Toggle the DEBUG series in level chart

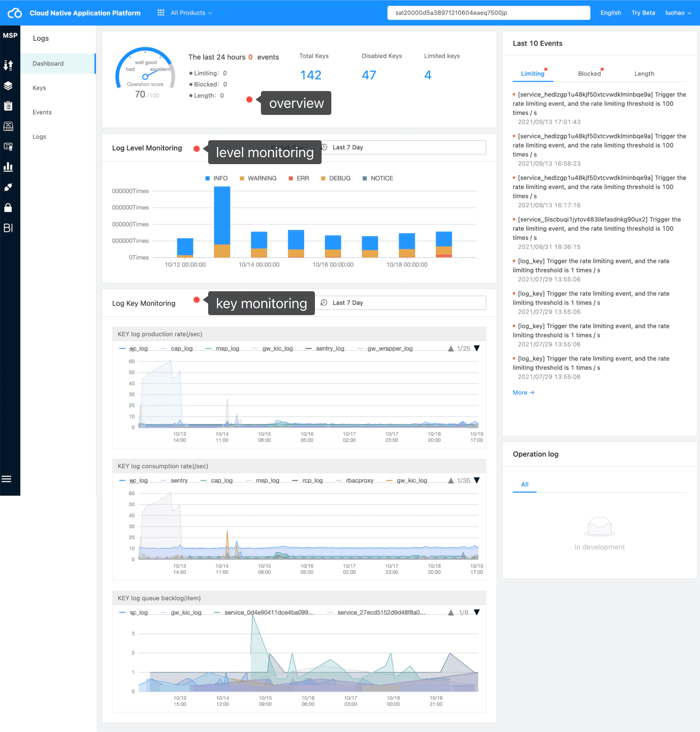(x=336, y=178)
